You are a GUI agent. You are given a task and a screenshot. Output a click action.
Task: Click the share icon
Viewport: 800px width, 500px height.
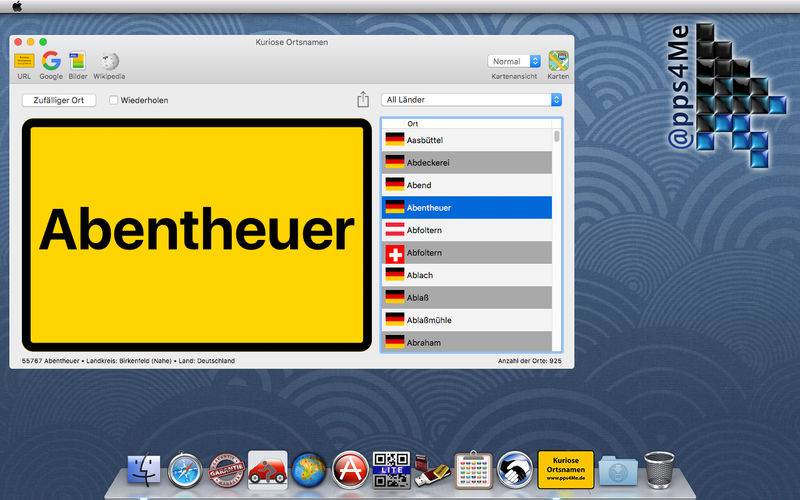(x=363, y=99)
